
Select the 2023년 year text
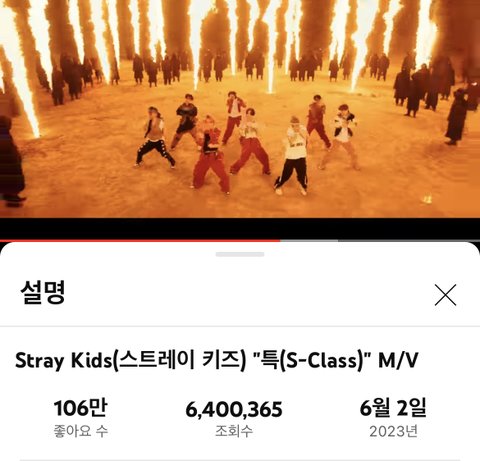coord(393,431)
